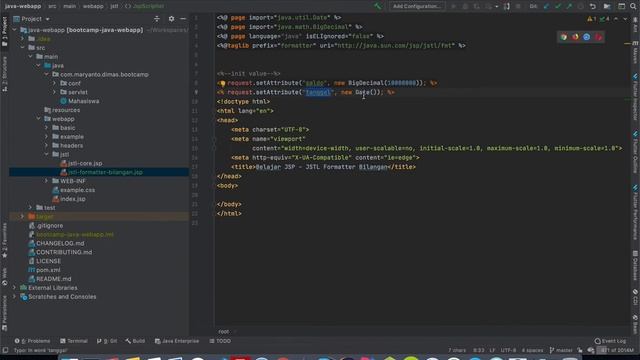Click the Git rollback undo-arrow icon
Screen dimensions: 640x360
point(593,6)
